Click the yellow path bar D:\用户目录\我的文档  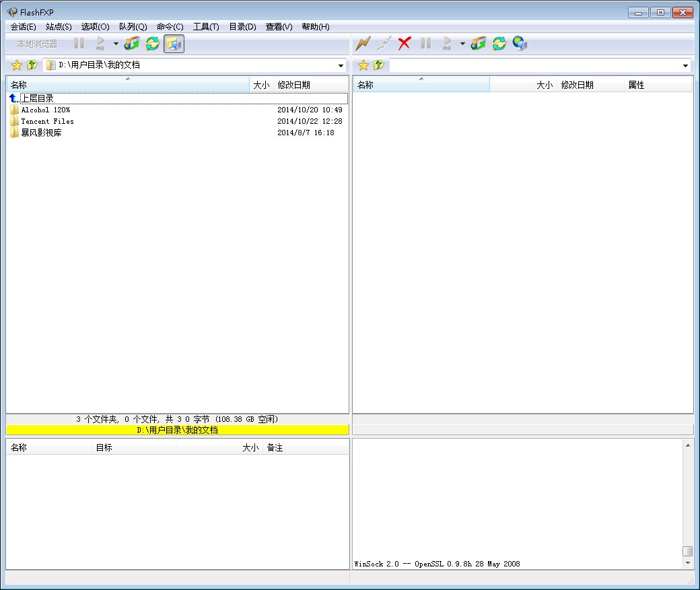[178, 431]
